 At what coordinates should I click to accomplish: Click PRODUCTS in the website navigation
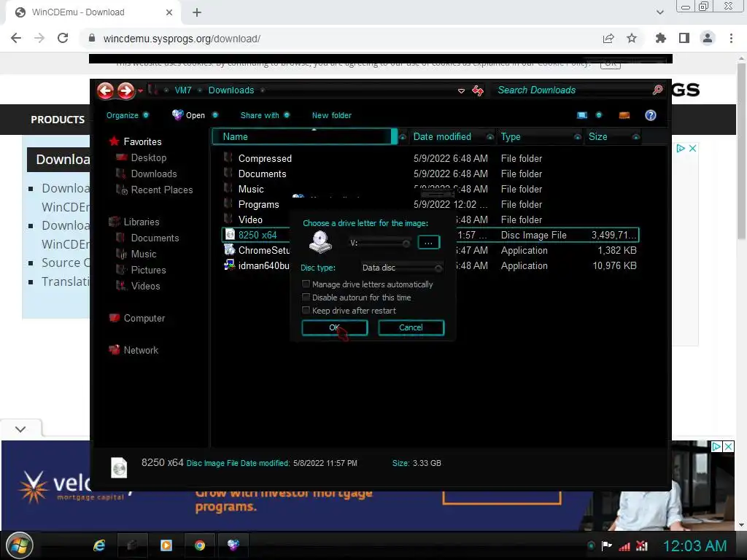tap(58, 120)
